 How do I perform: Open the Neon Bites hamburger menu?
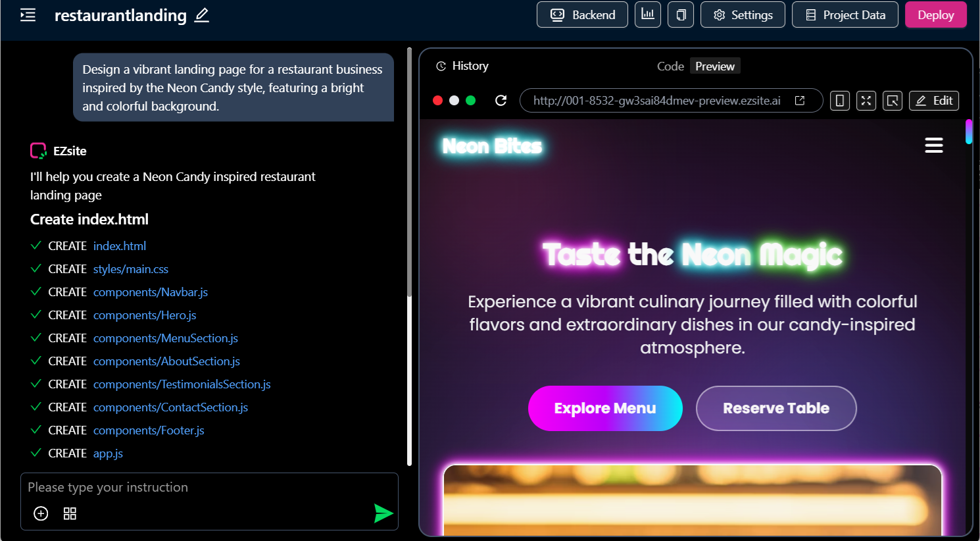click(934, 145)
